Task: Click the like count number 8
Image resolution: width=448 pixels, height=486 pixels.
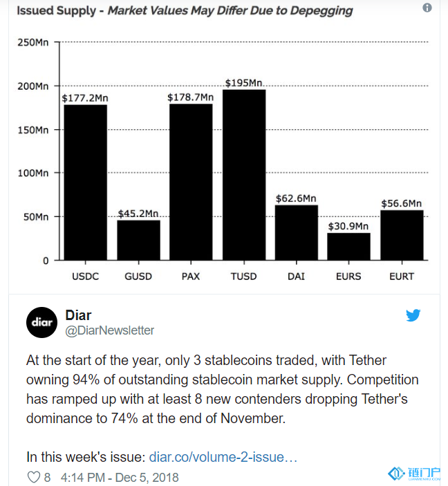Action: [47, 477]
